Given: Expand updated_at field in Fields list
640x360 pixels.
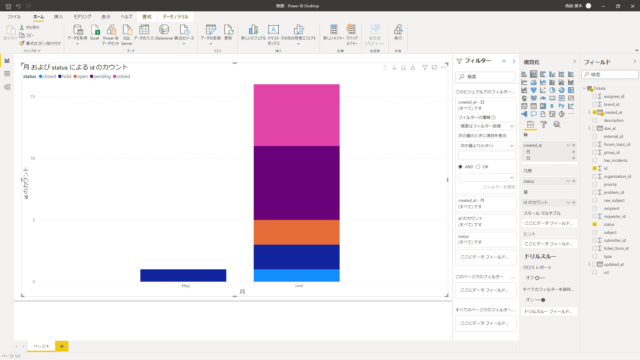Looking at the screenshot, I should click(x=589, y=264).
